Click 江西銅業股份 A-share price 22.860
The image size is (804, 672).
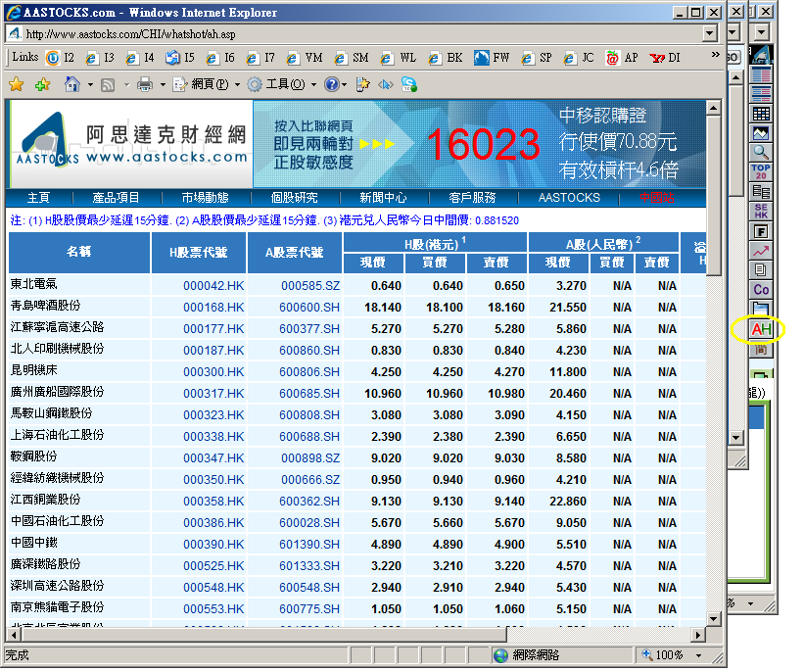coord(568,502)
